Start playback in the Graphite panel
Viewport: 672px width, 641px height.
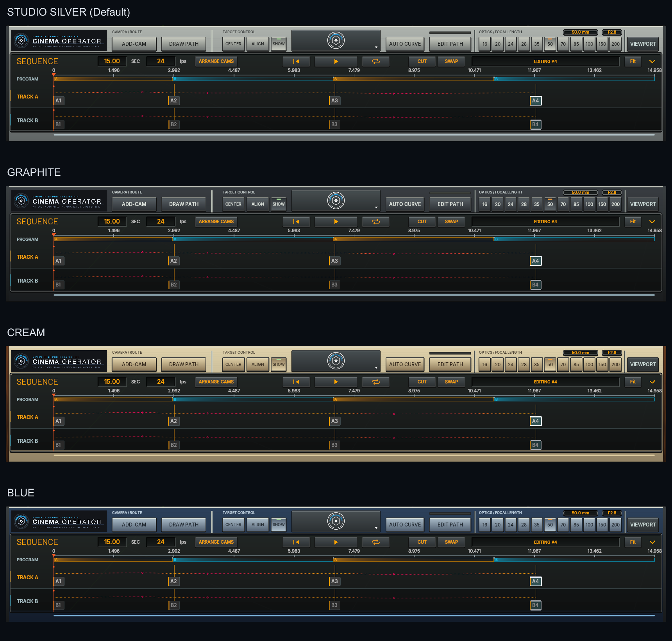point(336,222)
